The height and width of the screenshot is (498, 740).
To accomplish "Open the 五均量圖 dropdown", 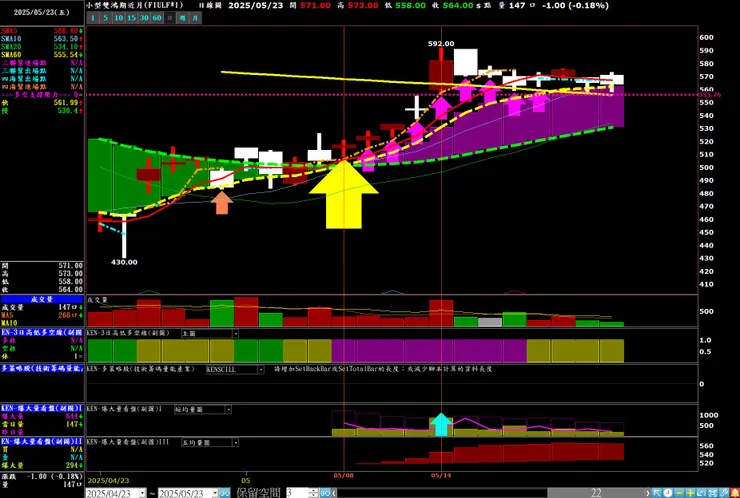I will [235, 442].
